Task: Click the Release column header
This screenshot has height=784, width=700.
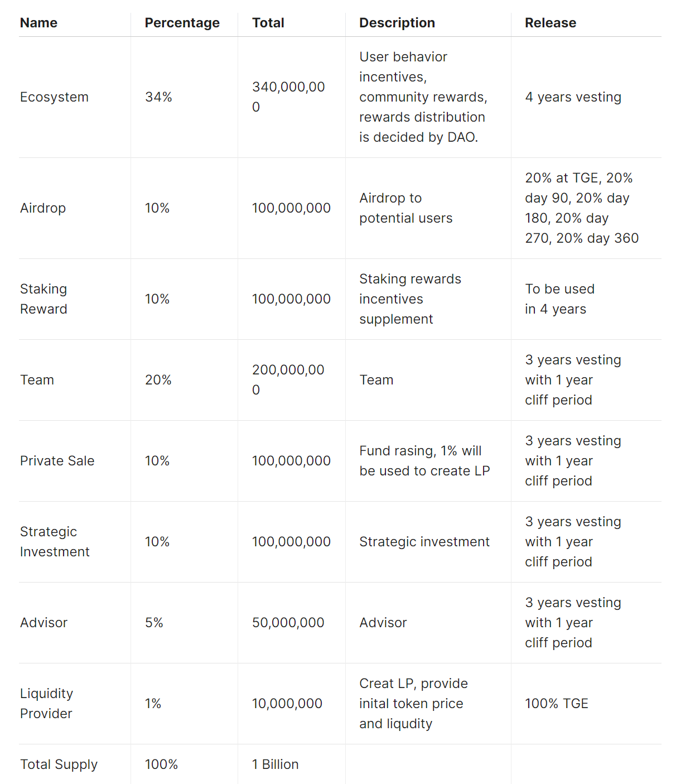Action: [550, 23]
